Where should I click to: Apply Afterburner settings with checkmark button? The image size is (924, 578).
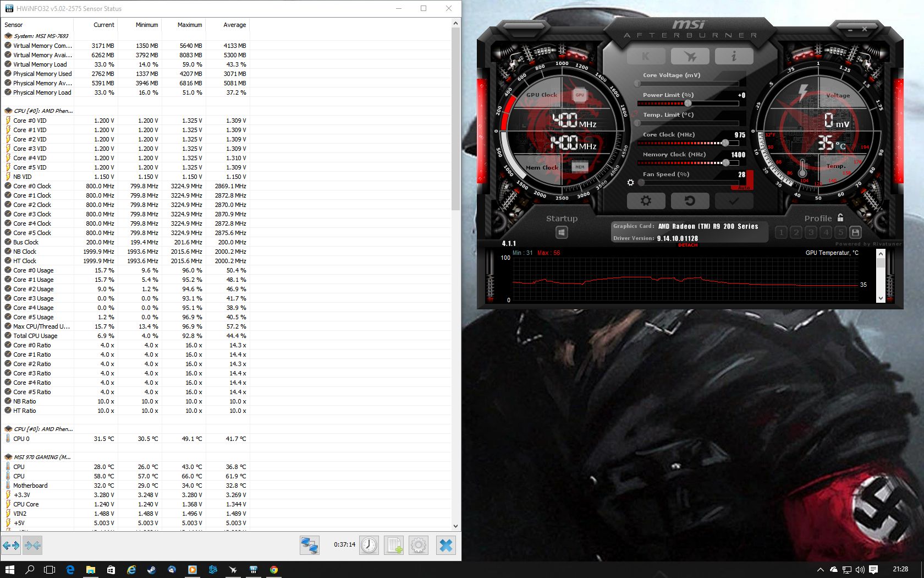click(734, 201)
